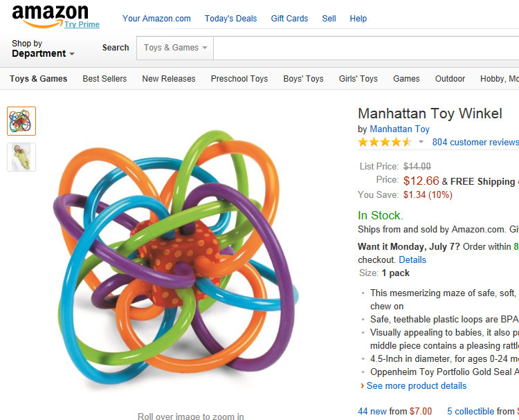
Task: Visit the Manhattan Toy brand link
Action: [x=399, y=129]
